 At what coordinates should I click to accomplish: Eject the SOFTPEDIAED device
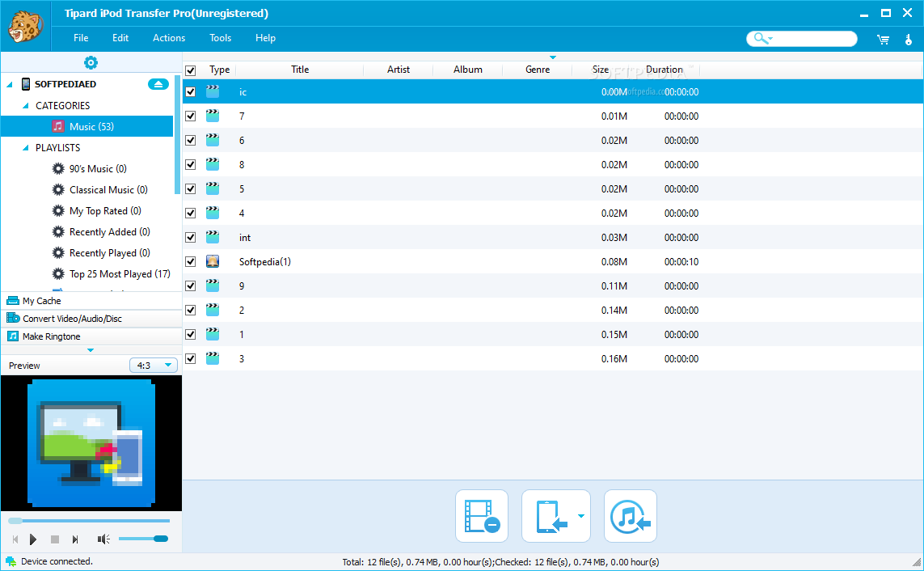tap(158, 84)
